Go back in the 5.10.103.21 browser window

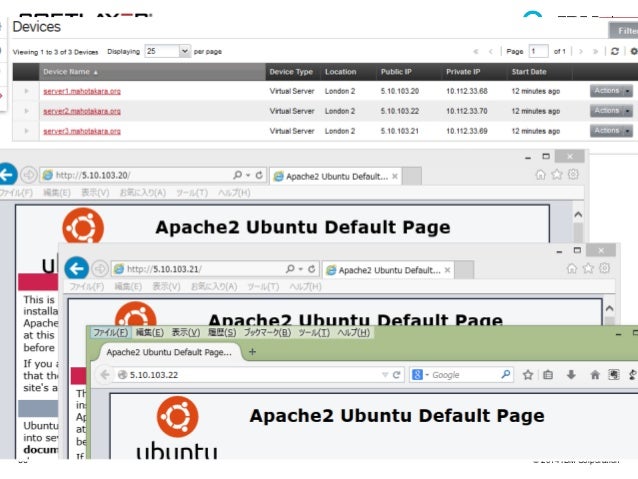(76, 269)
